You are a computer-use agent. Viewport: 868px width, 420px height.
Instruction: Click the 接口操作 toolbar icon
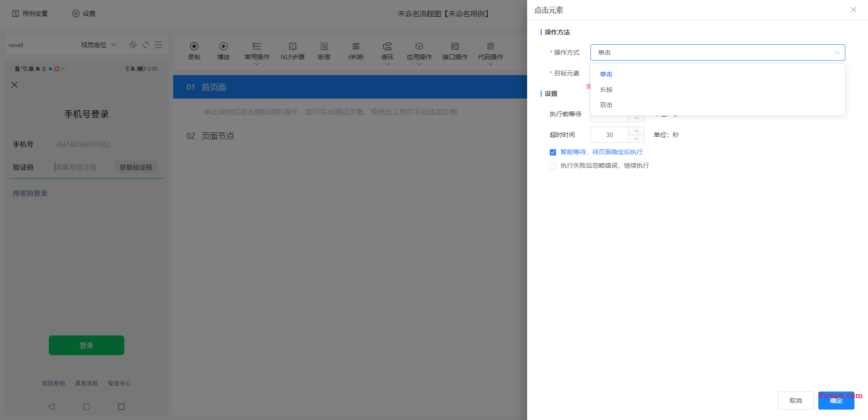[455, 46]
